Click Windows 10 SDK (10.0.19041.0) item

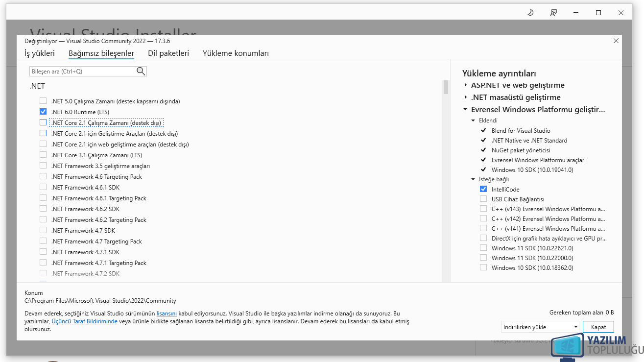coord(532,170)
